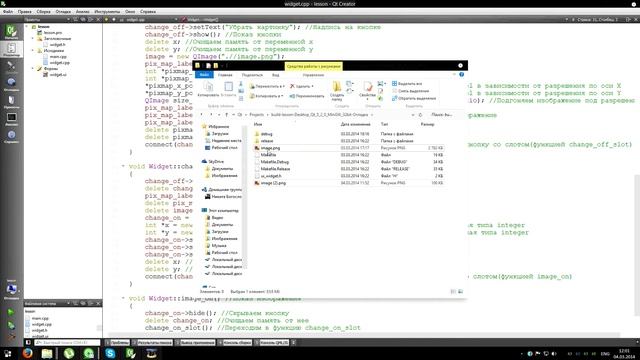The width and height of the screenshot is (640, 360).
Task: Open the Design mode with crossed tools icon
Action: tap(11, 67)
